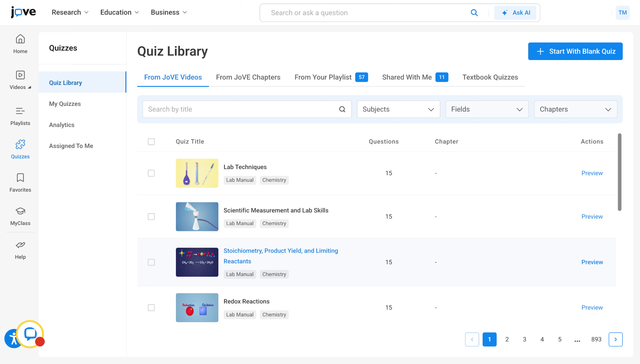Viewport: 640px width, 364px height.
Task: Click Start With Blank Quiz
Action: point(575,51)
